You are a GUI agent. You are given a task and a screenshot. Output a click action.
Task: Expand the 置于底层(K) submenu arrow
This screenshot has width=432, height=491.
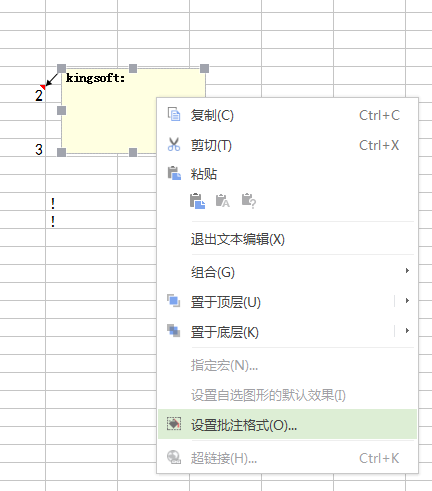pyautogui.click(x=407, y=331)
